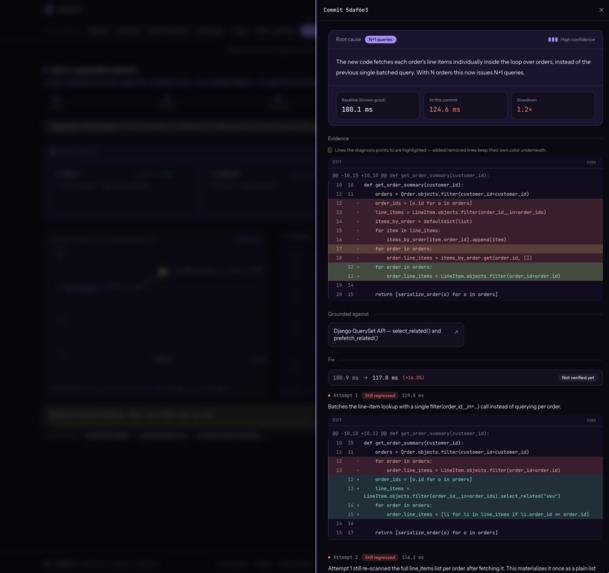
Task: Click the Attempt 1 description about batching line-item lookup
Action: tap(444, 407)
